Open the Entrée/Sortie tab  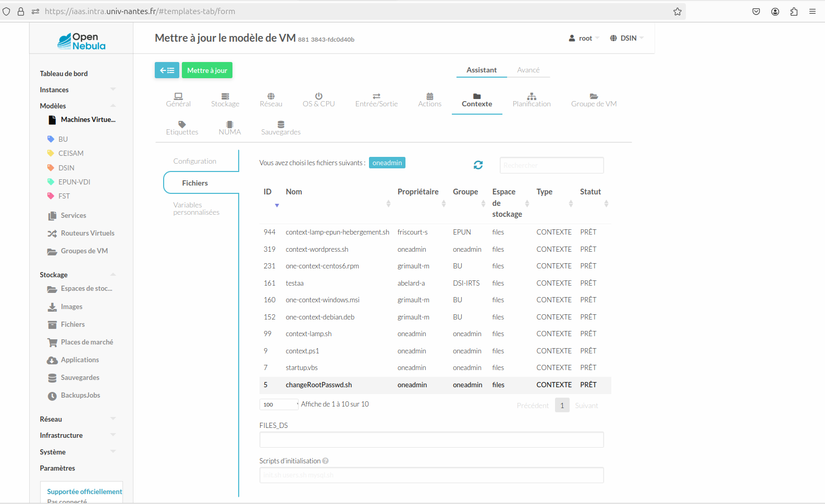376,100
